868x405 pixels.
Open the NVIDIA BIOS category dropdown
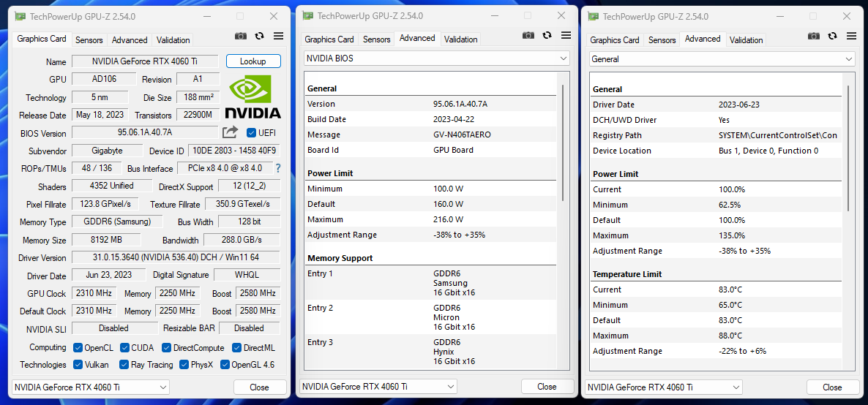(436, 58)
